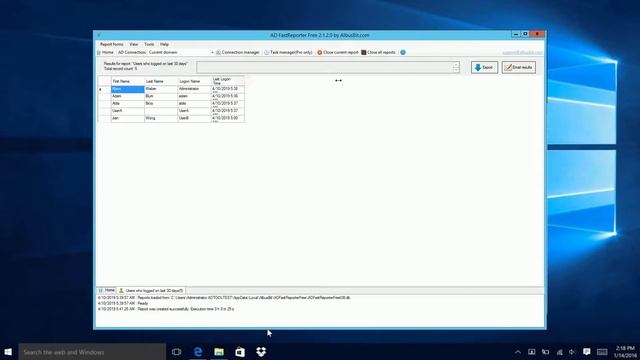This screenshot has height=360, width=640.
Task: Select last logon time cell in UserB row
Action: tap(228, 118)
